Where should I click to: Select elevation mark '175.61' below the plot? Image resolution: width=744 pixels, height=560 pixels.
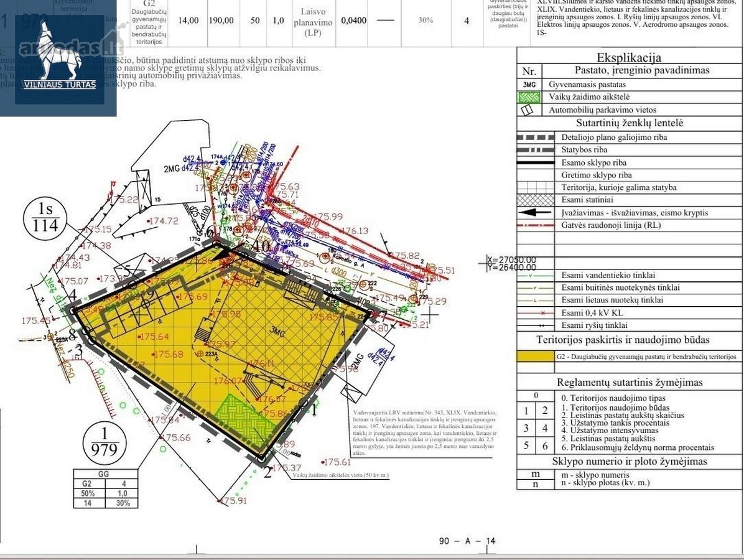pos(337,462)
